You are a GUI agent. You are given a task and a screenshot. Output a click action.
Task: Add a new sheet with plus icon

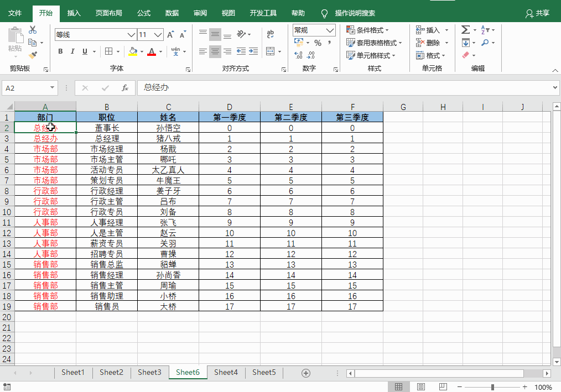(306, 373)
